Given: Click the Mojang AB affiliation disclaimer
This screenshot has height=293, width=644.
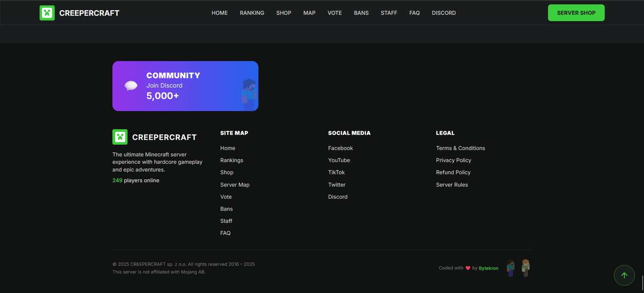Looking at the screenshot, I should pos(159,272).
